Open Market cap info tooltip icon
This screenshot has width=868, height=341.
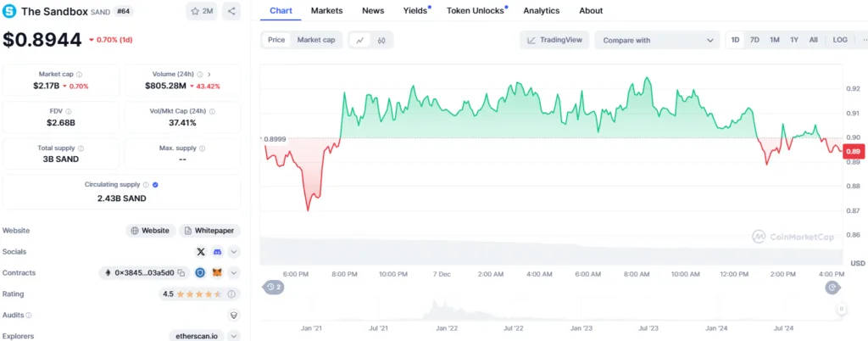pos(79,74)
